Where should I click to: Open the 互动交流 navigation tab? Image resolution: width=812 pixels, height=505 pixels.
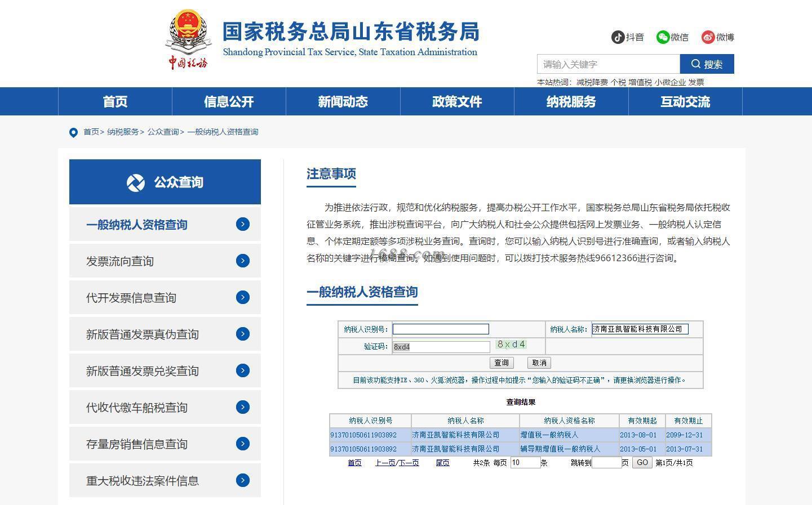pyautogui.click(x=685, y=101)
